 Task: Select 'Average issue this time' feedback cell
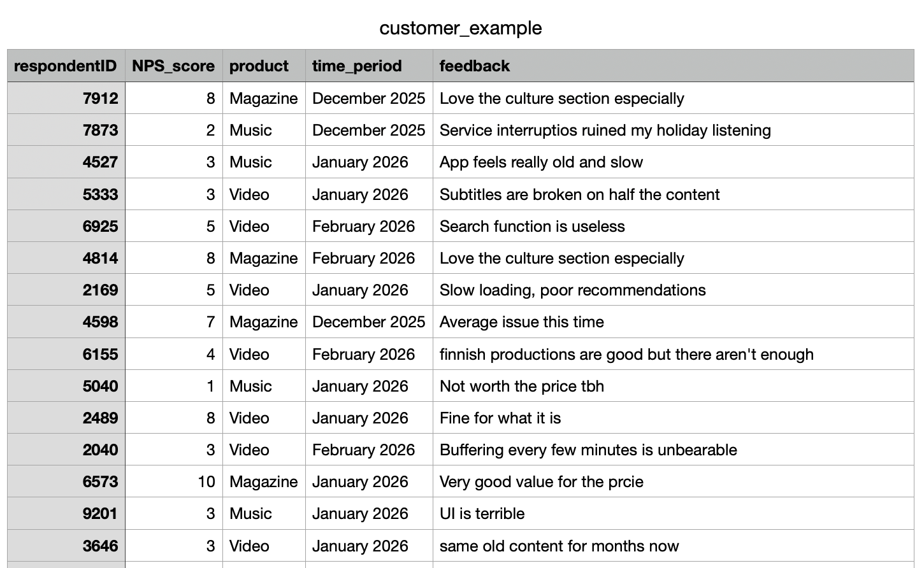pyautogui.click(x=522, y=322)
